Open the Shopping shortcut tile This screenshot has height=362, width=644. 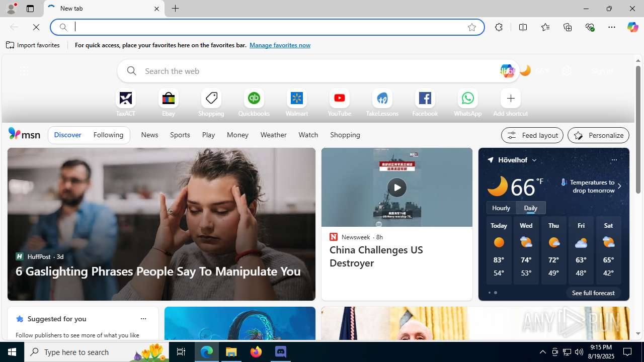(211, 103)
